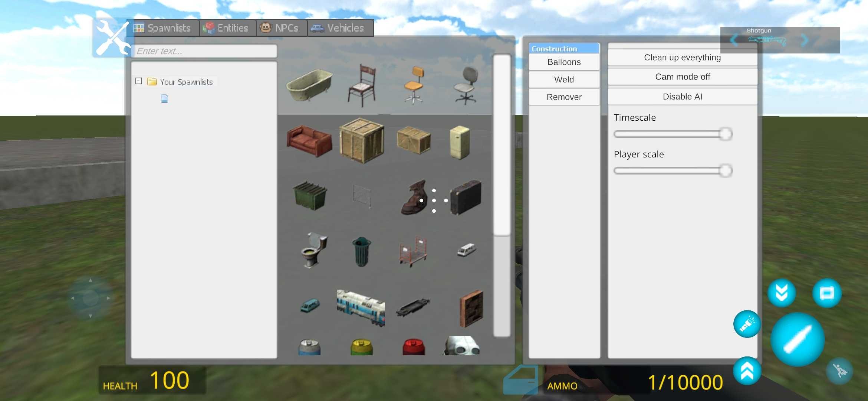Toggle Cam mode off button
Screen dimensions: 868x401
[683, 76]
